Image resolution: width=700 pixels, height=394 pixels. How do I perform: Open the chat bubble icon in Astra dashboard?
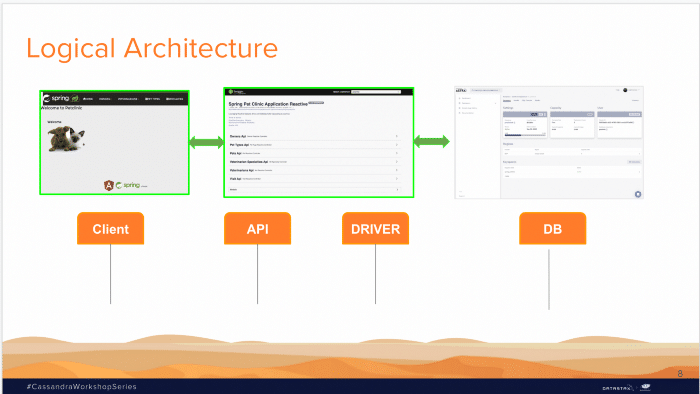click(x=638, y=194)
